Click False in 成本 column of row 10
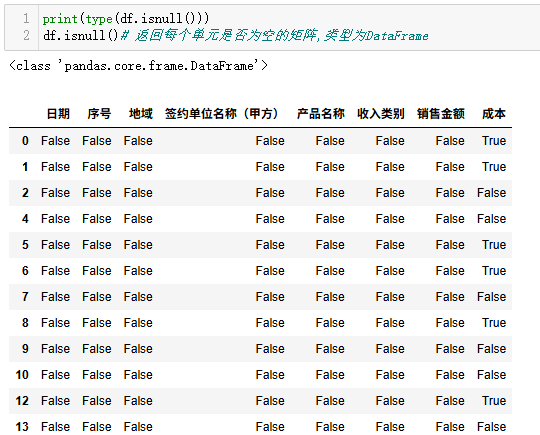The width and height of the screenshot is (540, 435). 491,375
